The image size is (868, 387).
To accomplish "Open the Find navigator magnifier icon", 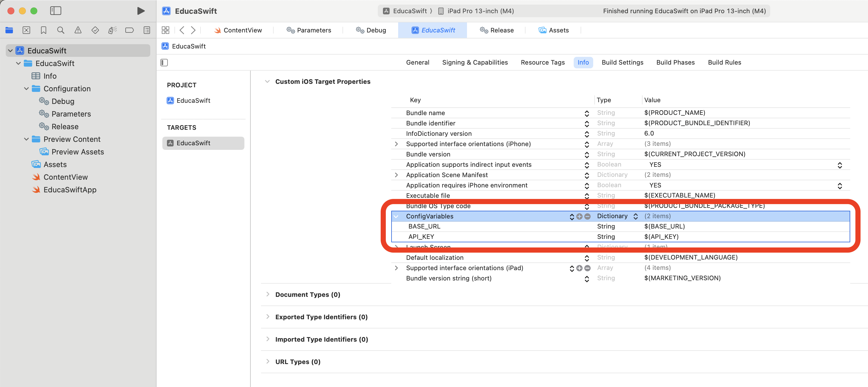I will [x=61, y=30].
